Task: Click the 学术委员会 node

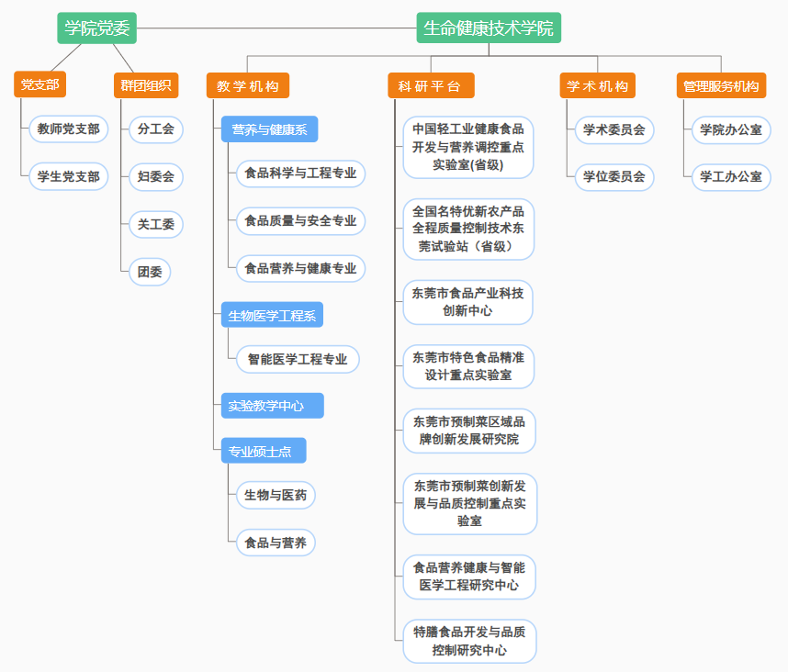Action: [614, 130]
